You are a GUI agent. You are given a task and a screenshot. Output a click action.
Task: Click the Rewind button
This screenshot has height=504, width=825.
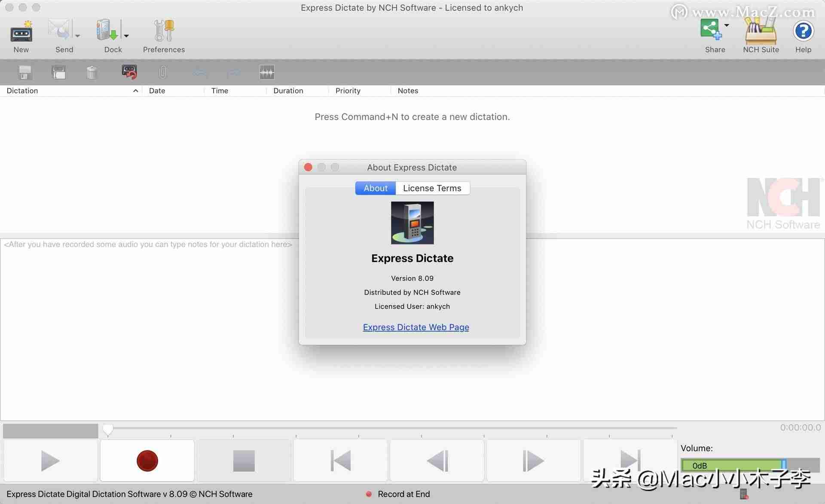tap(437, 461)
